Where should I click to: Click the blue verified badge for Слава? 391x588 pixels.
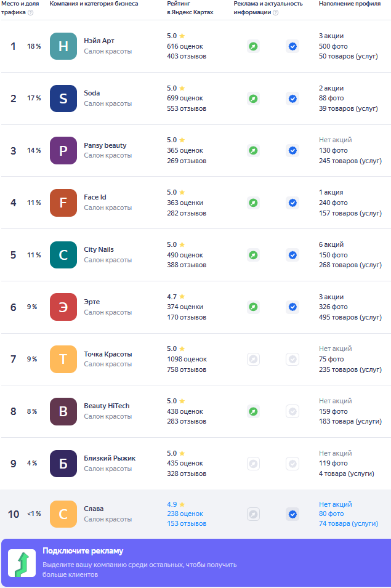(x=292, y=514)
